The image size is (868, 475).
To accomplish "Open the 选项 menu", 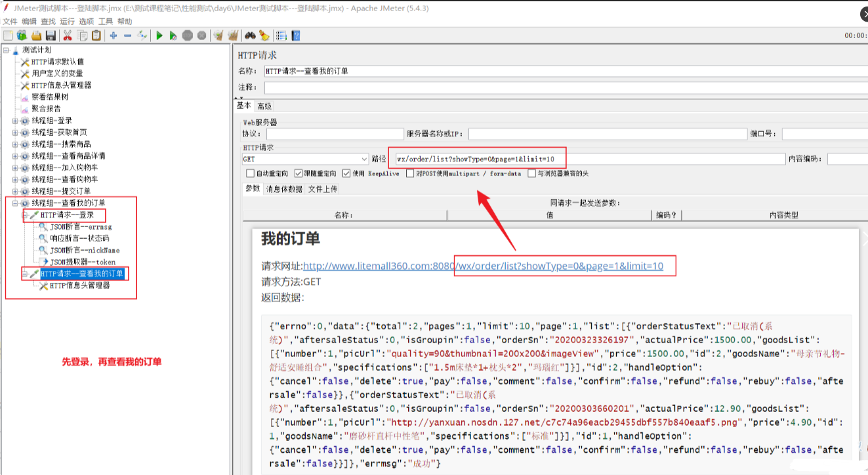I will [86, 22].
